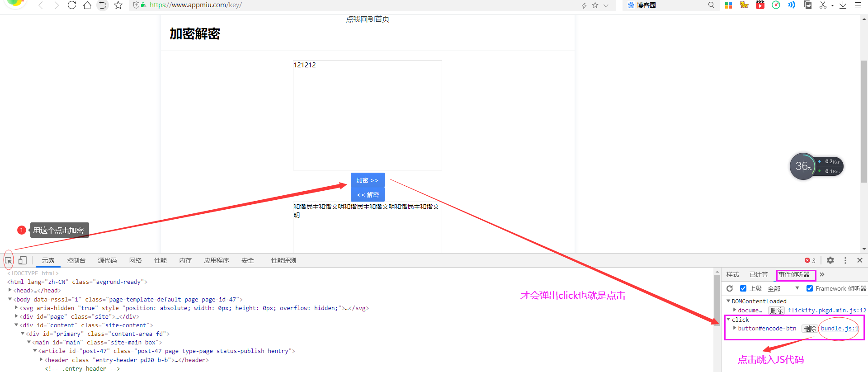This screenshot has height=372, width=868.
Task: Open the screenshot tool dropdown arrow
Action: click(832, 6)
